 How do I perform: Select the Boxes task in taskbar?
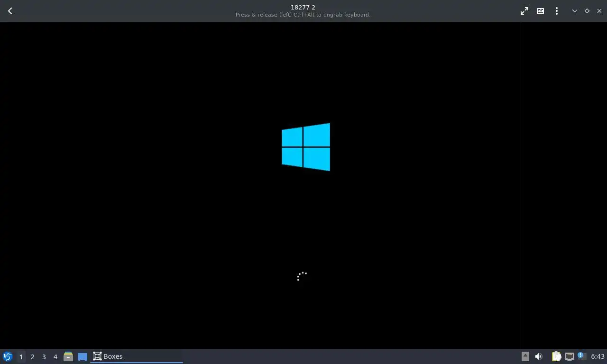tap(137, 356)
